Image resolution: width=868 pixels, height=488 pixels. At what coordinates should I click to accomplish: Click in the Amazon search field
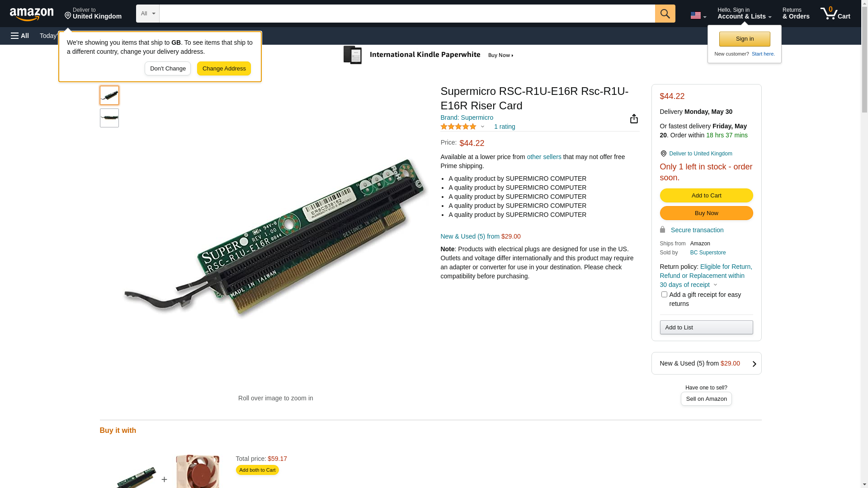pos(407,14)
